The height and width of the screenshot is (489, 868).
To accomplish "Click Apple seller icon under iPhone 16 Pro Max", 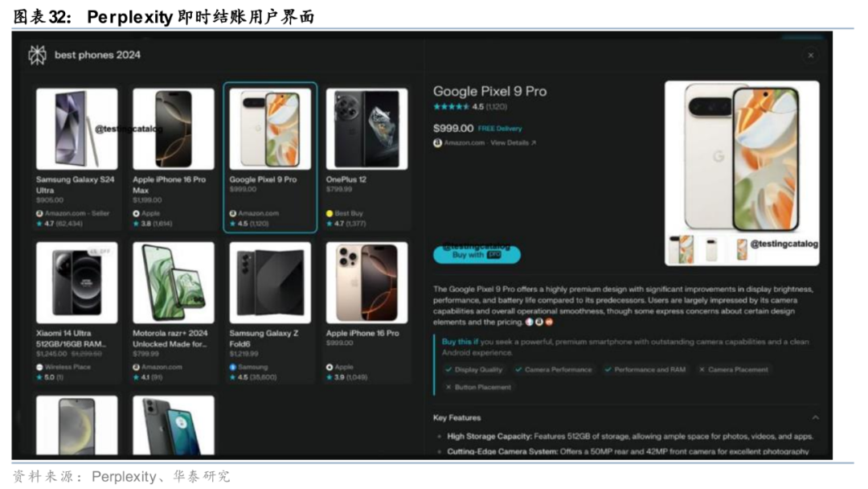I will pyautogui.click(x=136, y=213).
